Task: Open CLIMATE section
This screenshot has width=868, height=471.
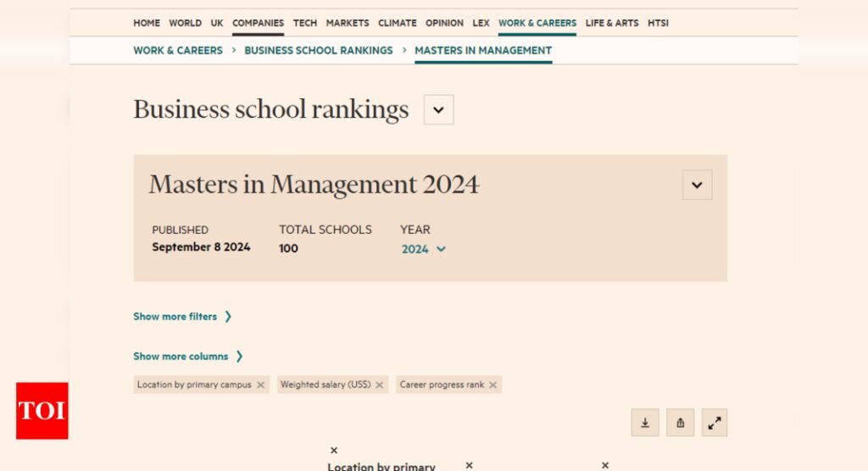Action: 397,23
